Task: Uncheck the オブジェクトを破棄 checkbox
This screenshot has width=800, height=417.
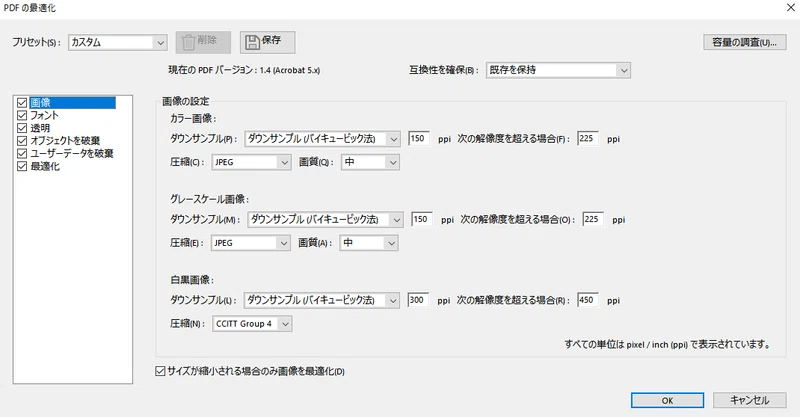Action: [22, 140]
